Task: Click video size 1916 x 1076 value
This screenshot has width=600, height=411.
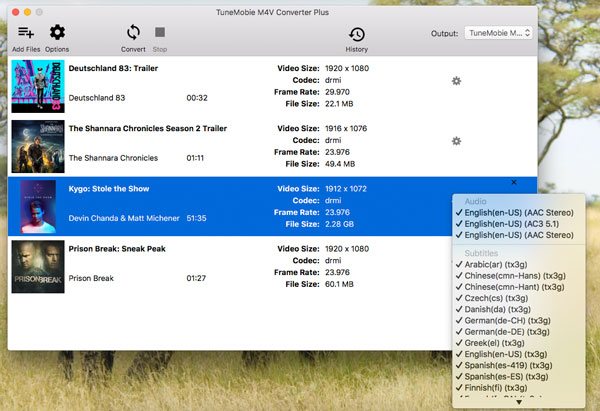Action: 346,128
